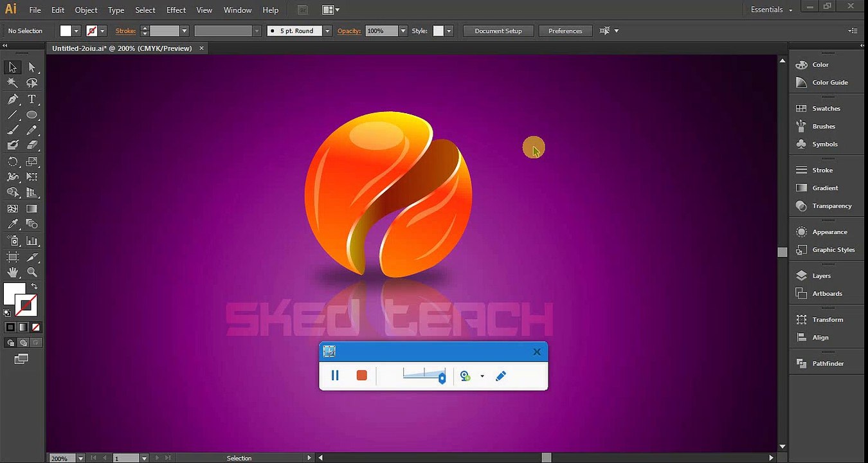Pause the screen recording
The image size is (868, 463).
335,376
